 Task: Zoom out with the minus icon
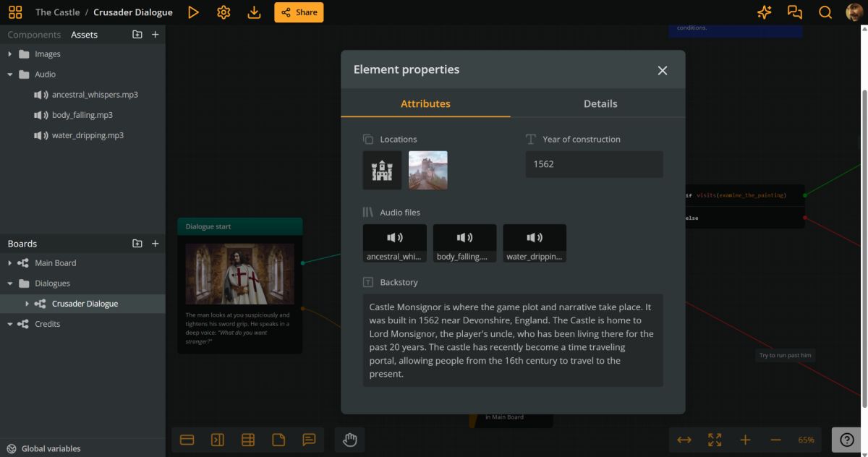(x=775, y=440)
